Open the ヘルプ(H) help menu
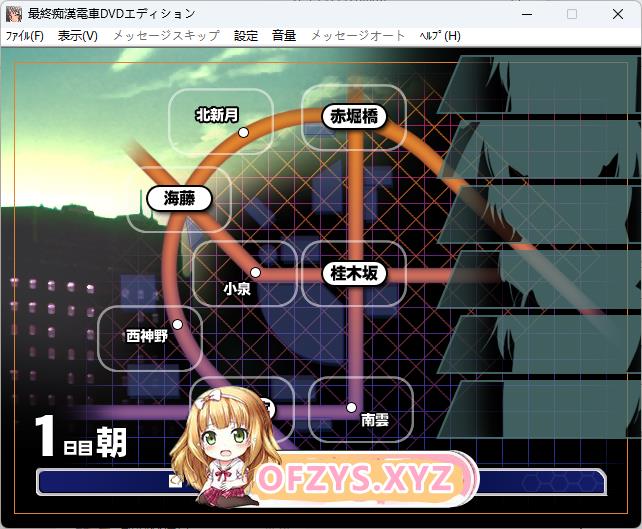 440,36
